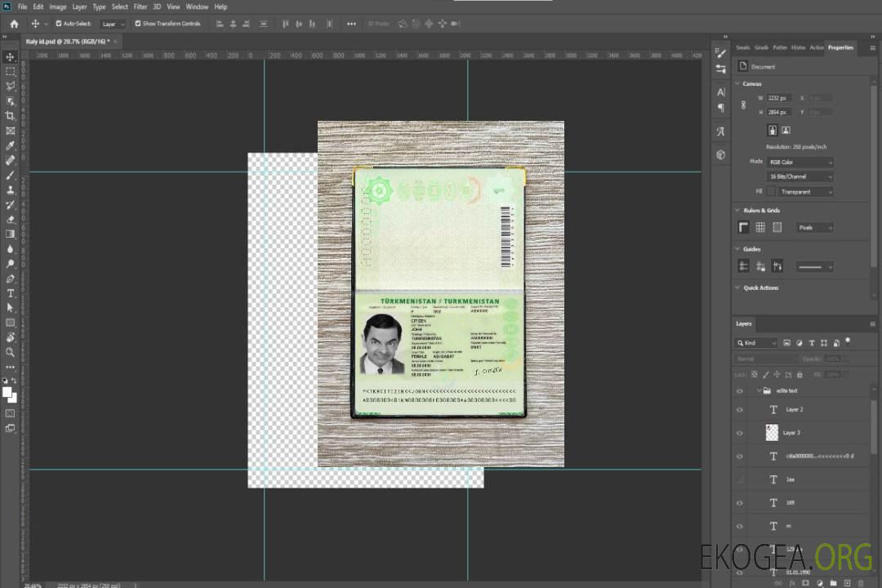This screenshot has width=882, height=588.
Task: Open the Image menu
Action: [x=58, y=7]
